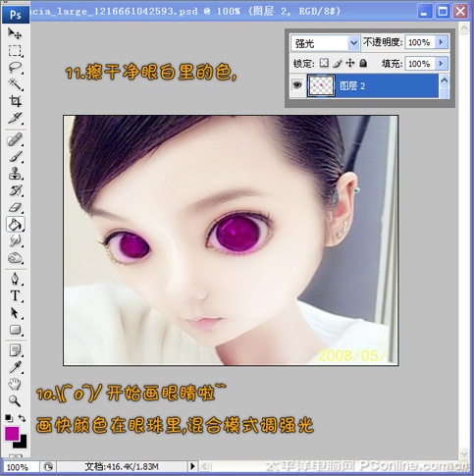Viewport: 474px width, 476px height.
Task: Select the Notes tool
Action: point(15,350)
